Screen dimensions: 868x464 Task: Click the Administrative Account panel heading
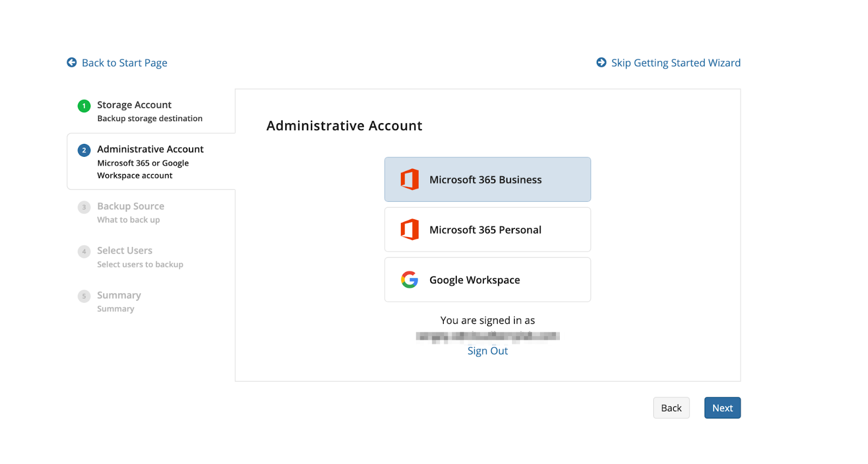344,126
